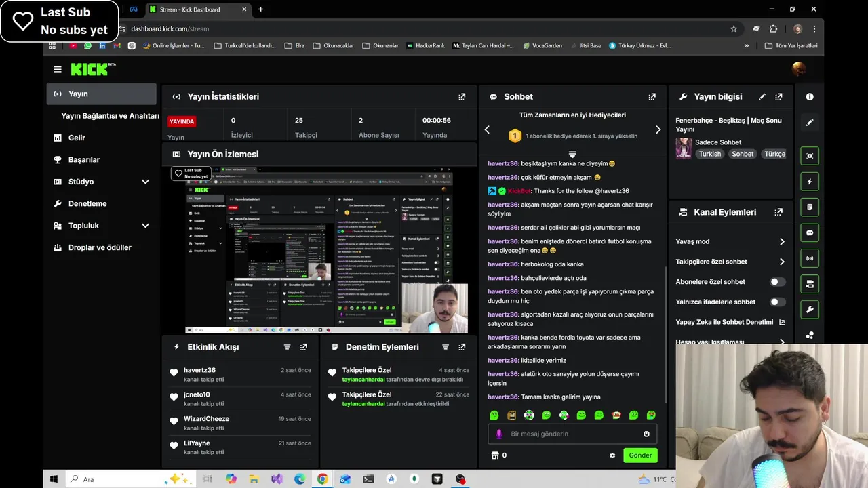Open Yapay Zeka ile Sohbet Denetimi link
The width and height of the screenshot is (868, 488).
[730, 322]
